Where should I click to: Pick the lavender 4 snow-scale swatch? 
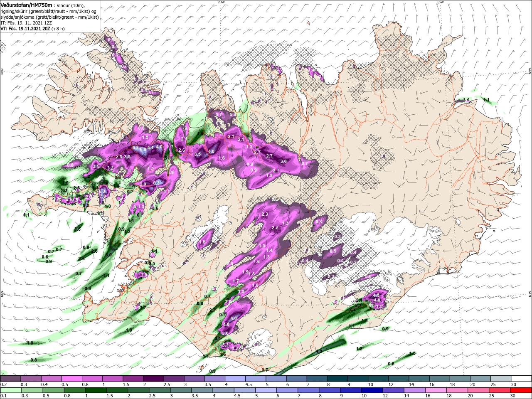point(235,379)
